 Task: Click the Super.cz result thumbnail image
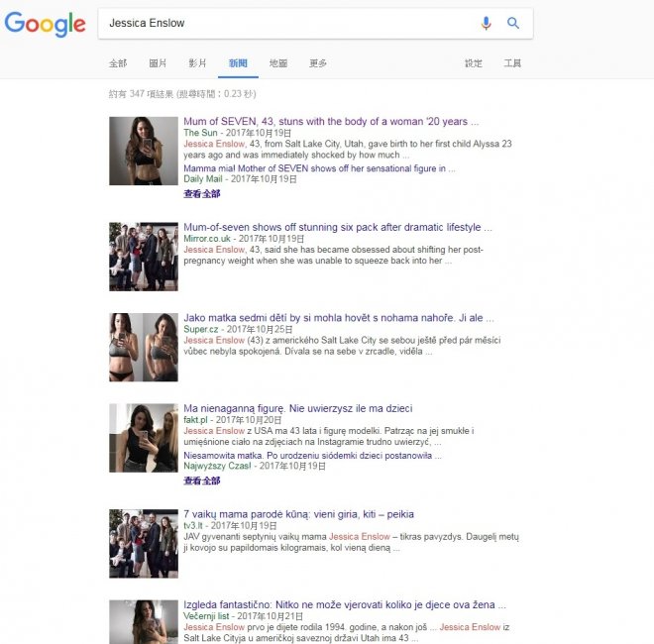[x=144, y=348]
